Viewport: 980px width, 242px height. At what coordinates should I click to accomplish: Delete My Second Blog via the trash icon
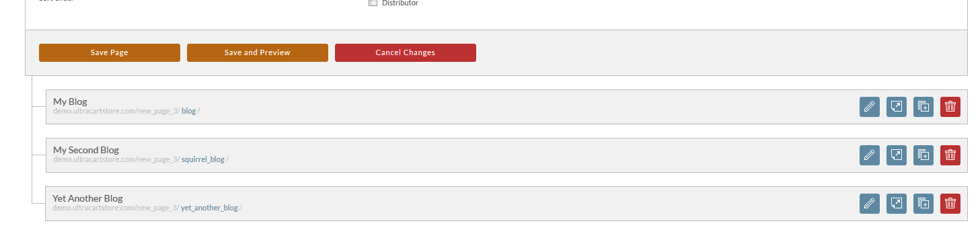tap(950, 155)
